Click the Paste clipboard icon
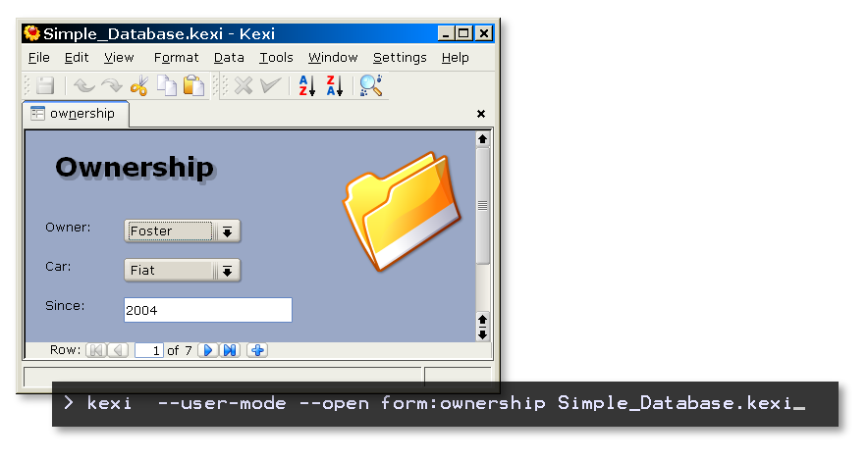This screenshot has height=461, width=868. pos(193,86)
